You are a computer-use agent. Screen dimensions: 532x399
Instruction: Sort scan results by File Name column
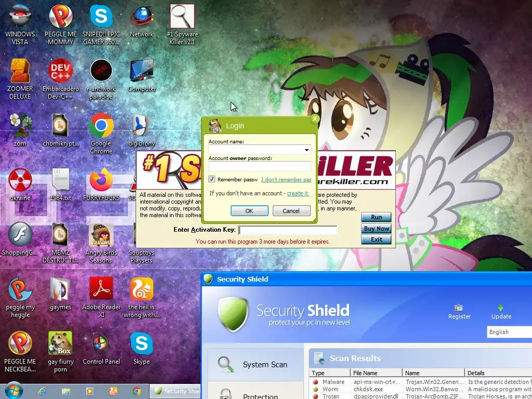pyautogui.click(x=376, y=373)
